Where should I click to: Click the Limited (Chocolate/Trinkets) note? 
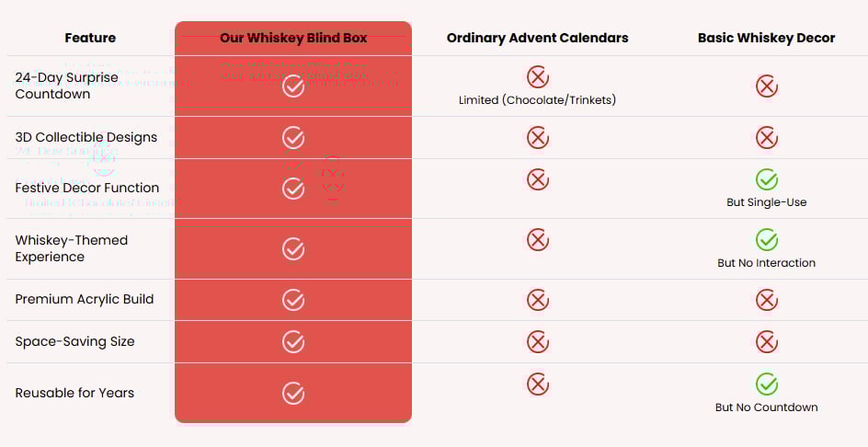click(538, 100)
